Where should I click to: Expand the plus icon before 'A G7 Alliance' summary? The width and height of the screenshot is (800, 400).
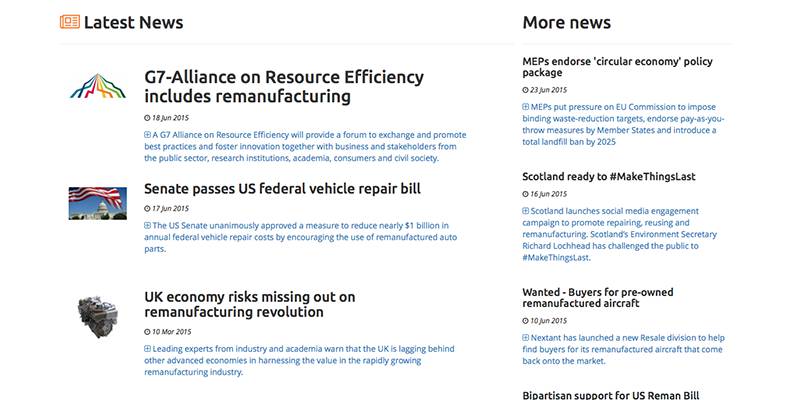point(147,135)
